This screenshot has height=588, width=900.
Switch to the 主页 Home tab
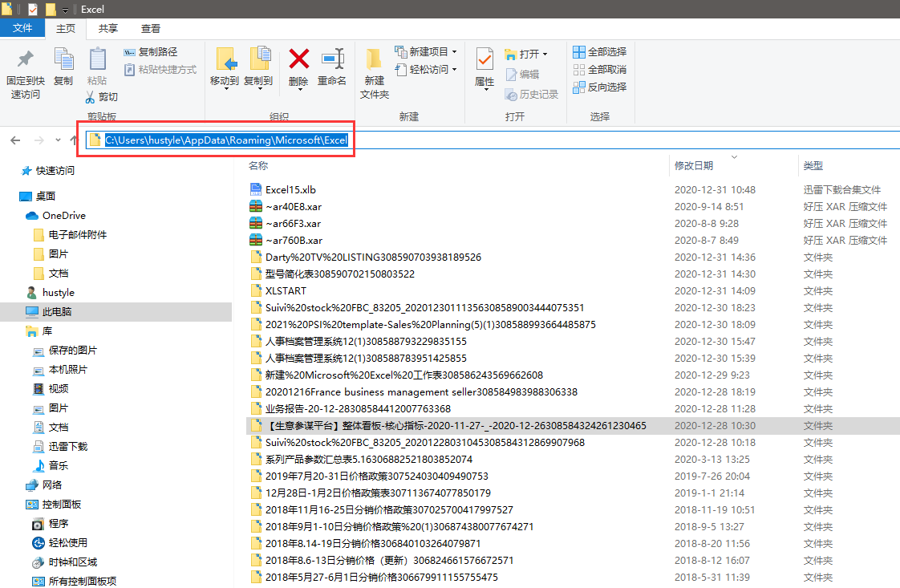tap(66, 28)
